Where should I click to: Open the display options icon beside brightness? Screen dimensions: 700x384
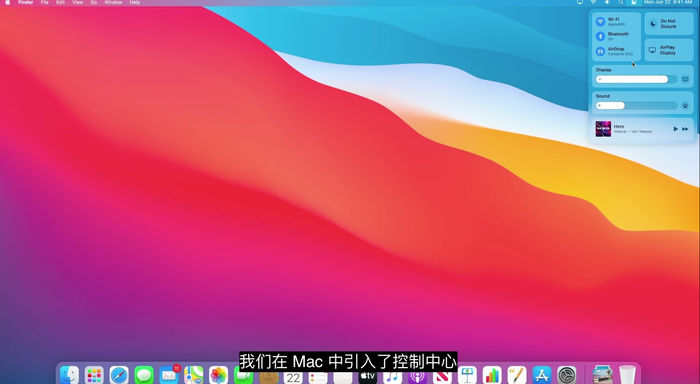click(x=685, y=79)
